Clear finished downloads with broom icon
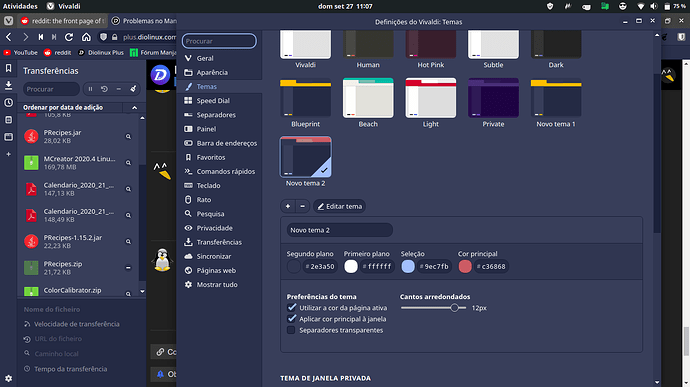690x387 pixels. point(133,89)
